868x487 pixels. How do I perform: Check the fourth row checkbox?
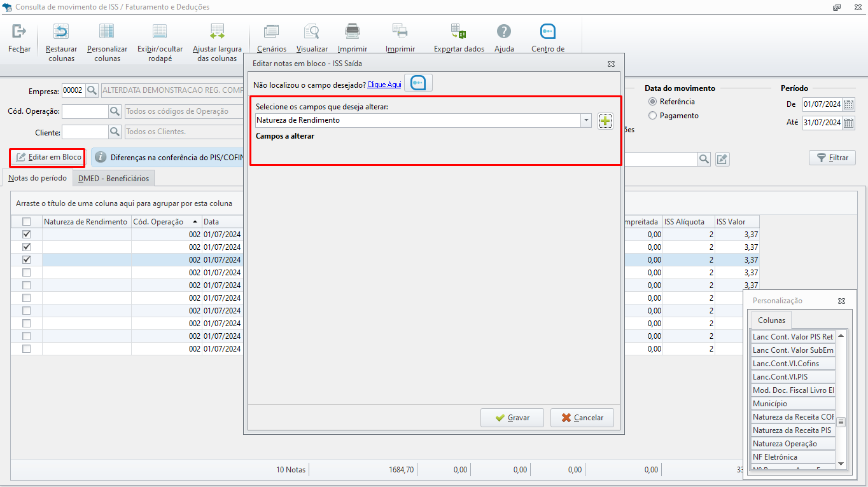click(26, 273)
